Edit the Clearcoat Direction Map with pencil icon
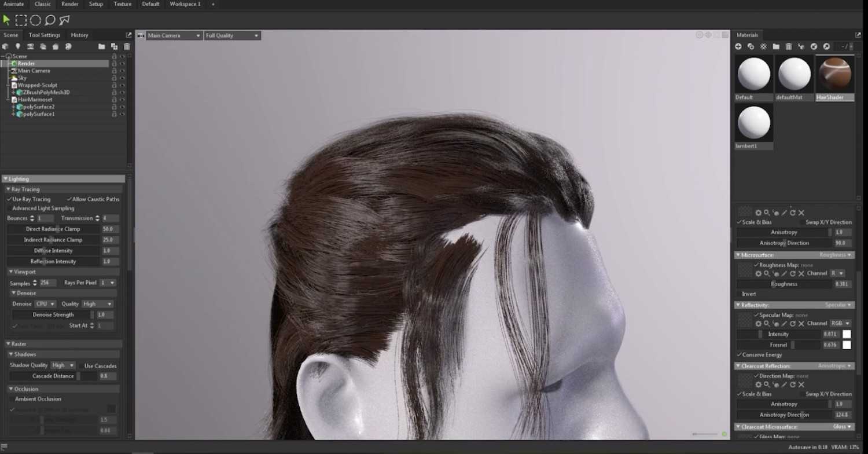 point(784,385)
